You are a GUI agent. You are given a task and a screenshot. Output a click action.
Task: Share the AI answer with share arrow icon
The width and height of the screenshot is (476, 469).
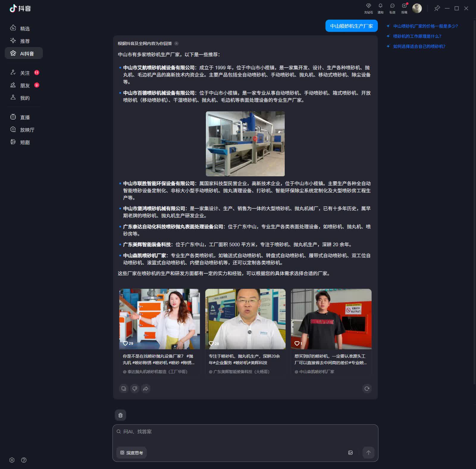pos(146,388)
